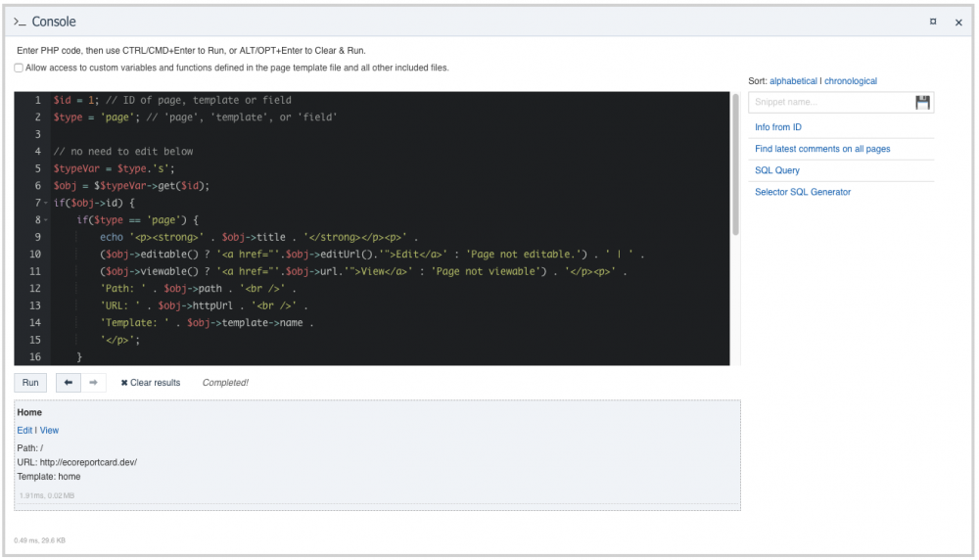
Task: Click the panel maximize icon in header
Action: (x=933, y=22)
